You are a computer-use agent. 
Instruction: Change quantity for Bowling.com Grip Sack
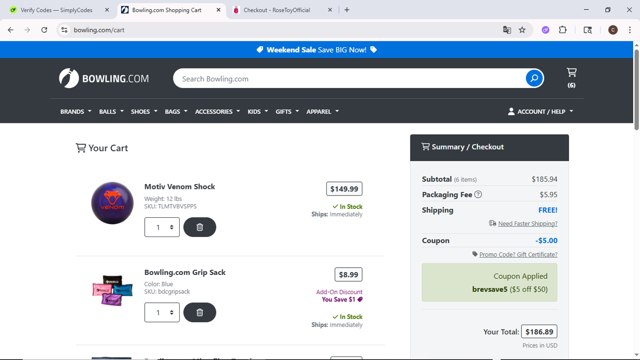pos(162,312)
